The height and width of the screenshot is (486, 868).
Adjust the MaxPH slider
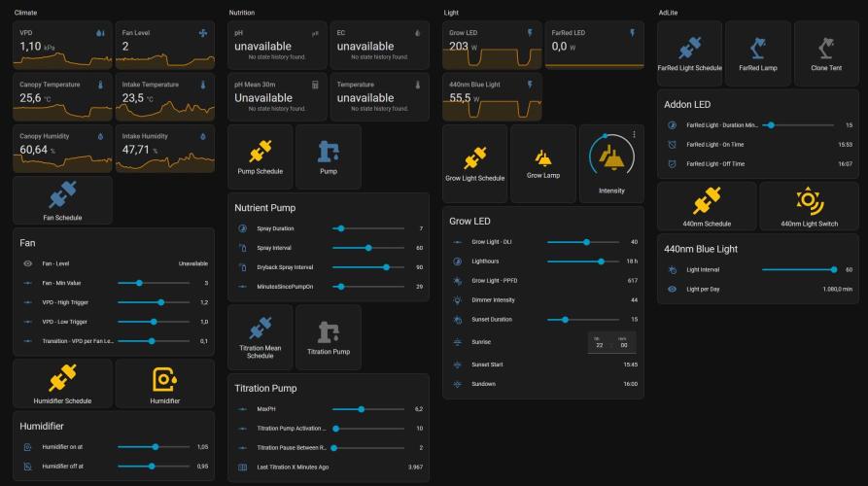click(x=368, y=409)
